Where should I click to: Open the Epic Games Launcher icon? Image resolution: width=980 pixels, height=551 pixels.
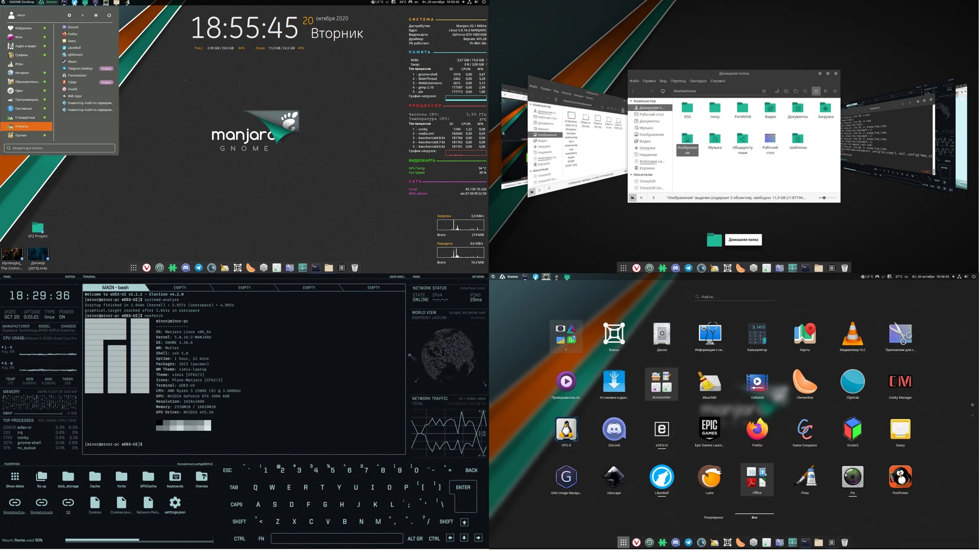(709, 429)
